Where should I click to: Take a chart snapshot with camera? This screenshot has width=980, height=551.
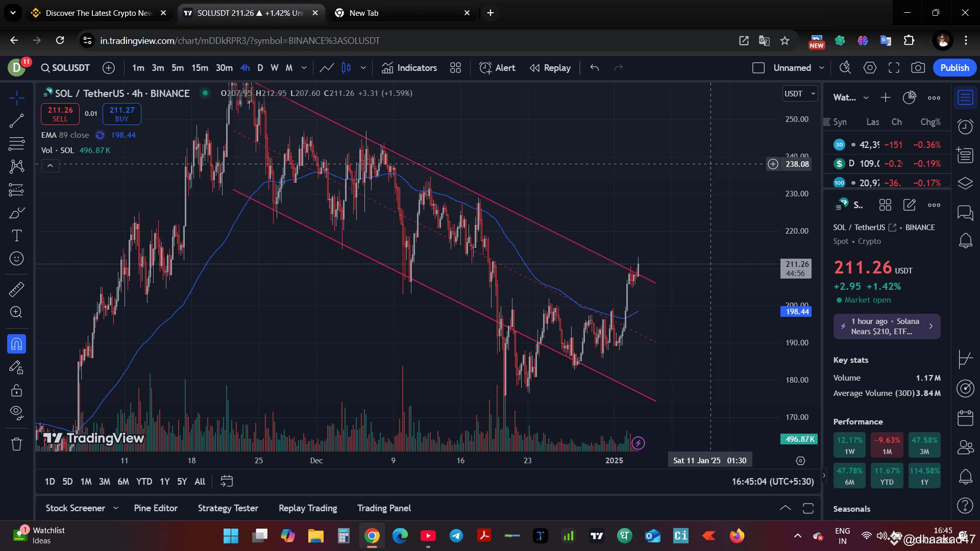click(918, 68)
